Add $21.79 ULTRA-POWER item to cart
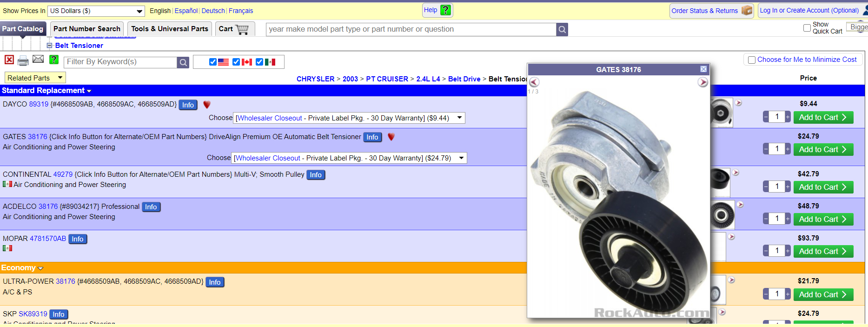 point(823,294)
